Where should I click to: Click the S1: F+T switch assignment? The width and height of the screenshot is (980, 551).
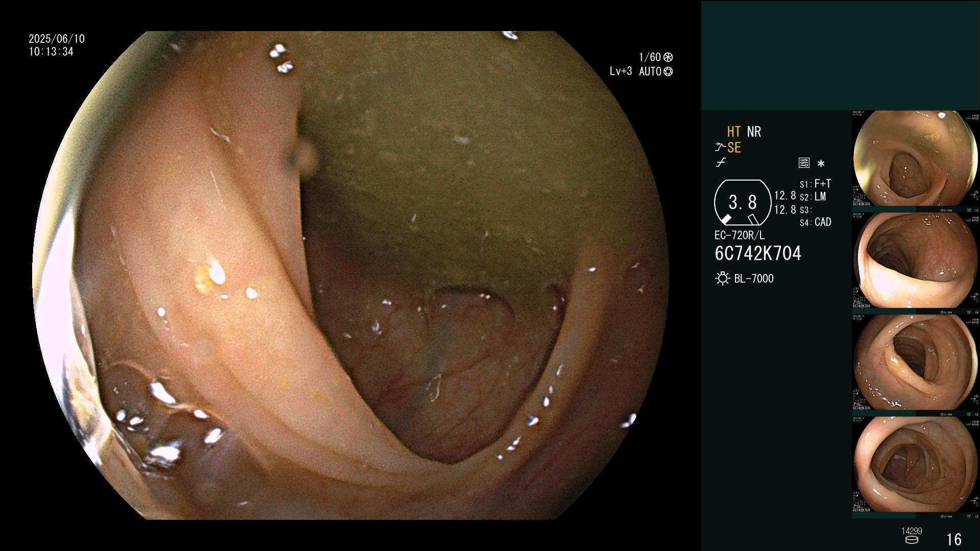(815, 184)
